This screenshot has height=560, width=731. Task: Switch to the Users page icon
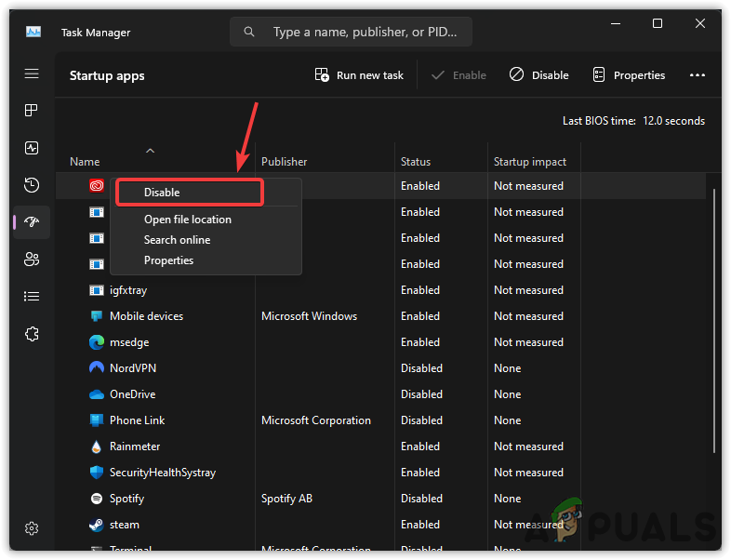(x=32, y=260)
